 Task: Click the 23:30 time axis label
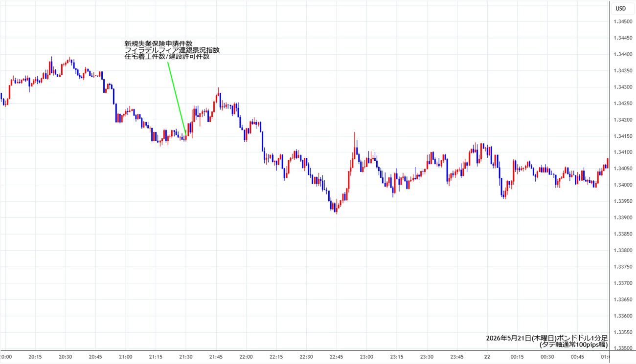(x=427, y=357)
